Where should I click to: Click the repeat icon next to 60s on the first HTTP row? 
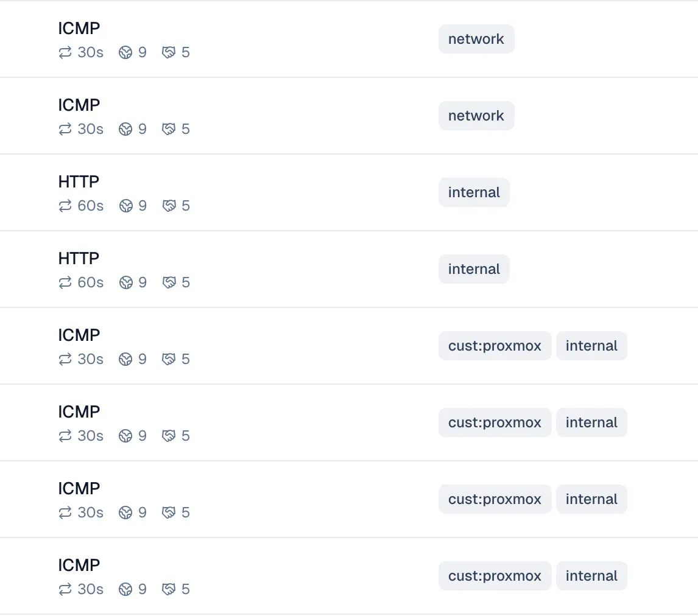coord(65,206)
